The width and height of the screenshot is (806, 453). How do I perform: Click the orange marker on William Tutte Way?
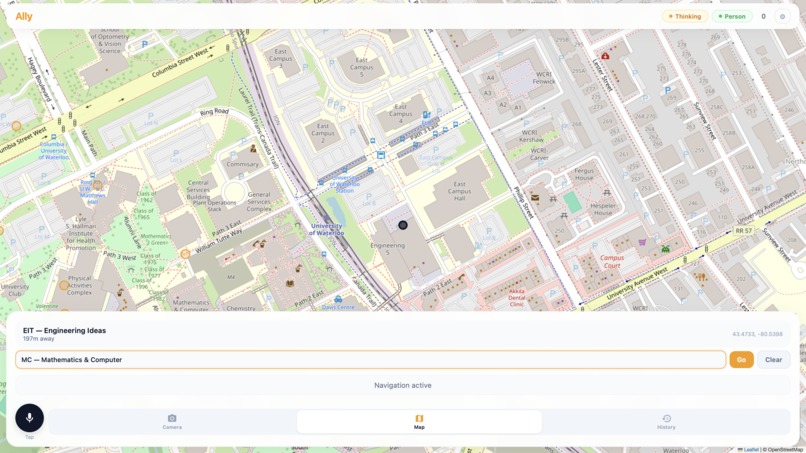pyautogui.click(x=185, y=253)
